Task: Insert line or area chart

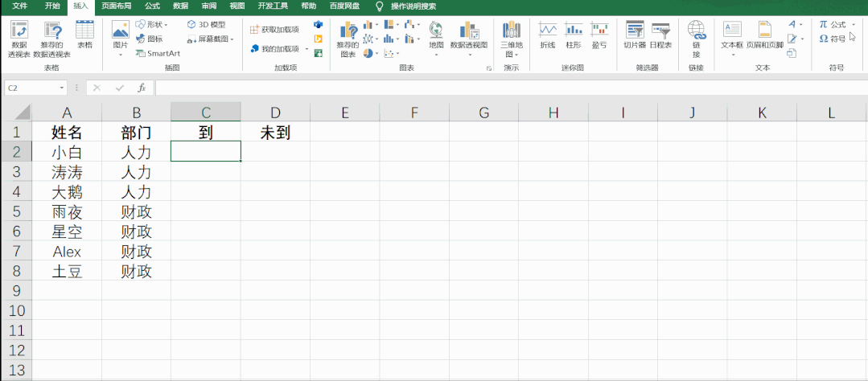Action: coord(370,39)
